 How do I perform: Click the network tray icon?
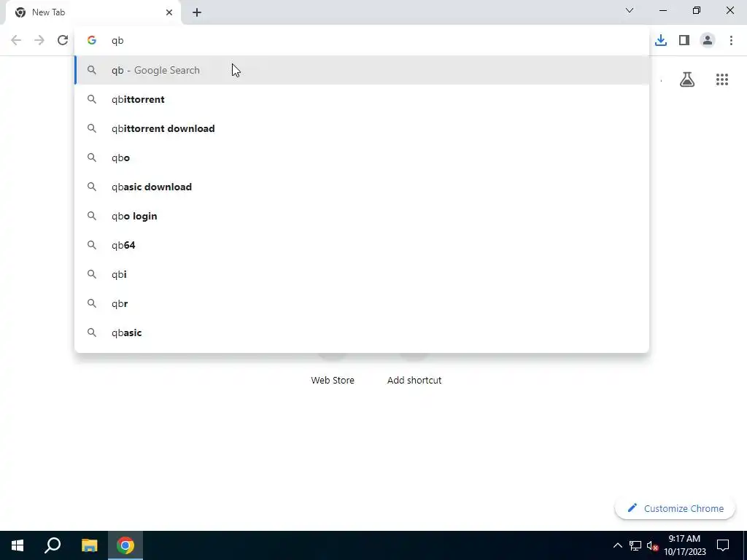[635, 545]
